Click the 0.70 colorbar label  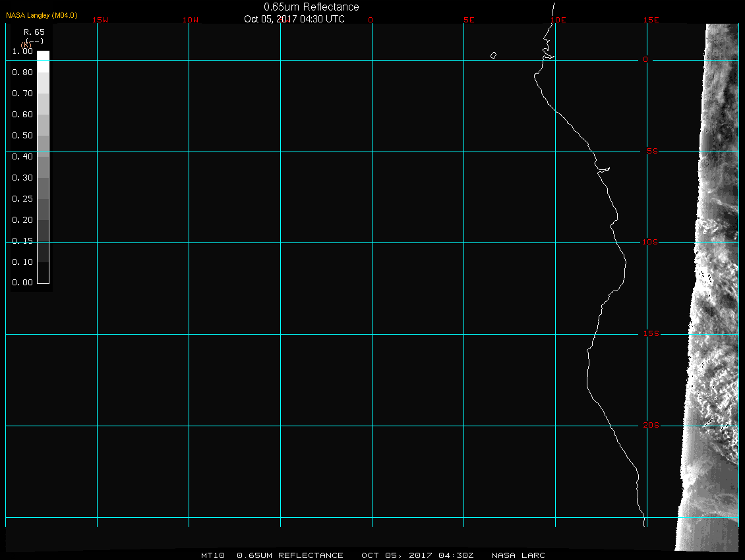pos(22,93)
